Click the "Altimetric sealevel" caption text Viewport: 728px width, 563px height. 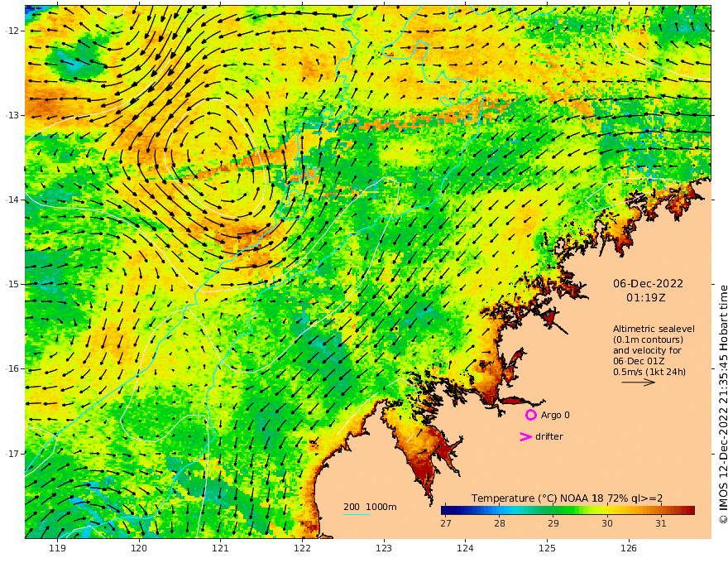coord(654,329)
